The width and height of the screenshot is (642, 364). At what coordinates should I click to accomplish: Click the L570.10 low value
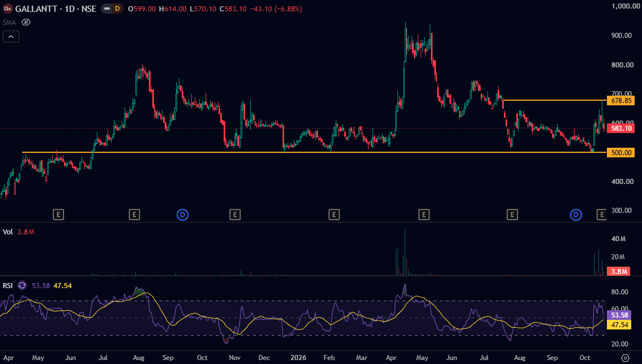203,8
